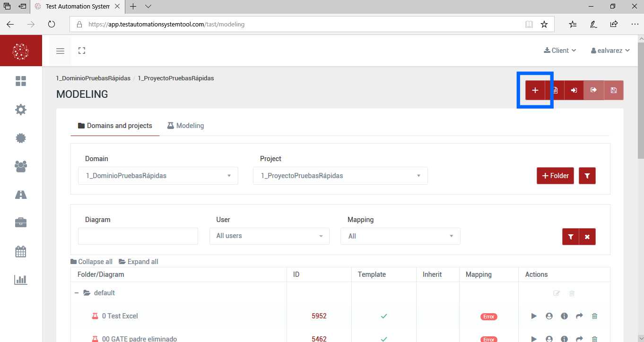The height and width of the screenshot is (342, 644).
Task: Click the plus icon to add a diagram
Action: [535, 90]
